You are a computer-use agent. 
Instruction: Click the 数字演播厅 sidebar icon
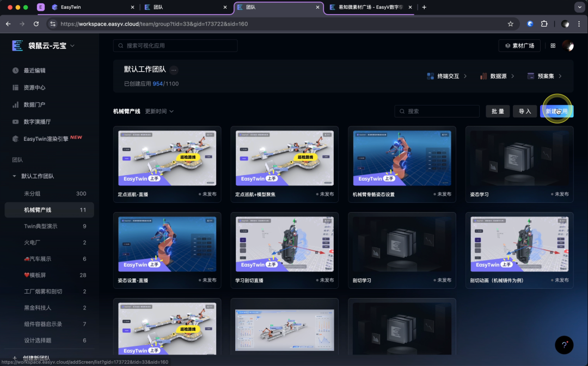(15, 122)
